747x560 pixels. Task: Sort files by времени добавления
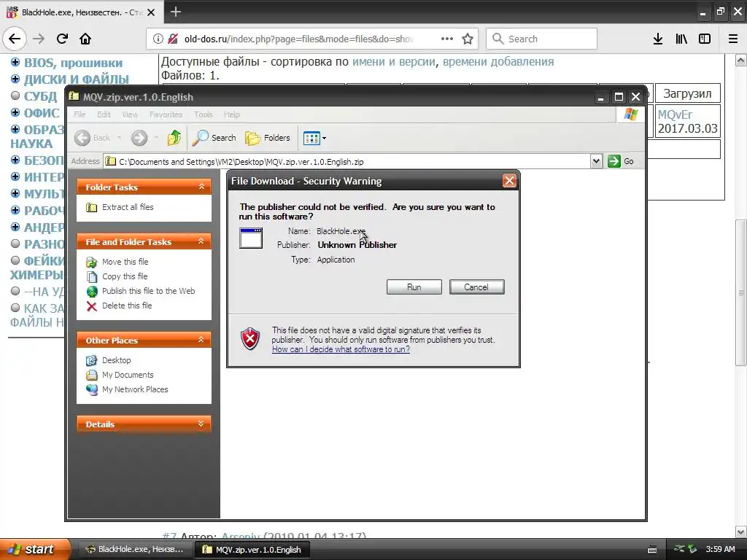[498, 61]
